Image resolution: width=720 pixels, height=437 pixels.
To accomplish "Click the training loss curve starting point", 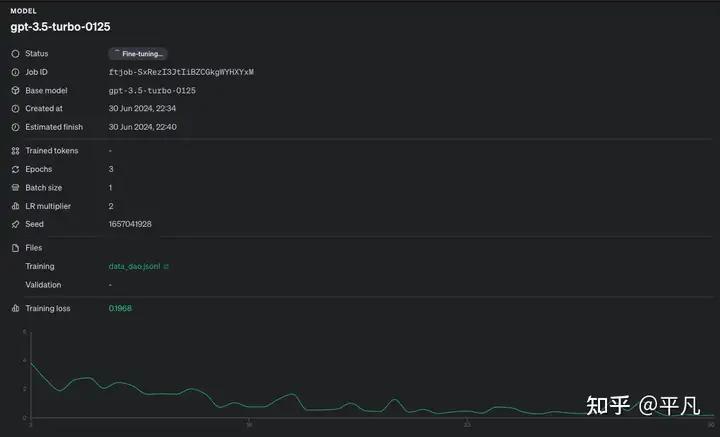I will tap(31, 363).
